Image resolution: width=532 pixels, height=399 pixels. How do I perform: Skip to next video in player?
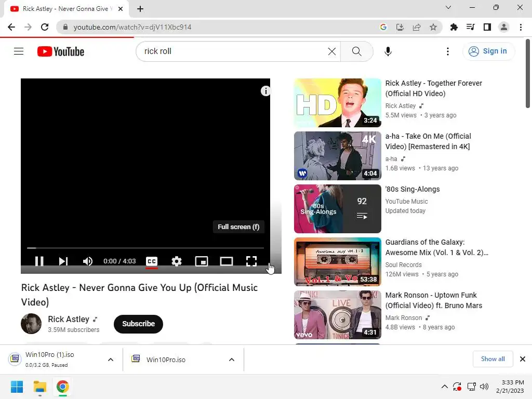point(63,261)
